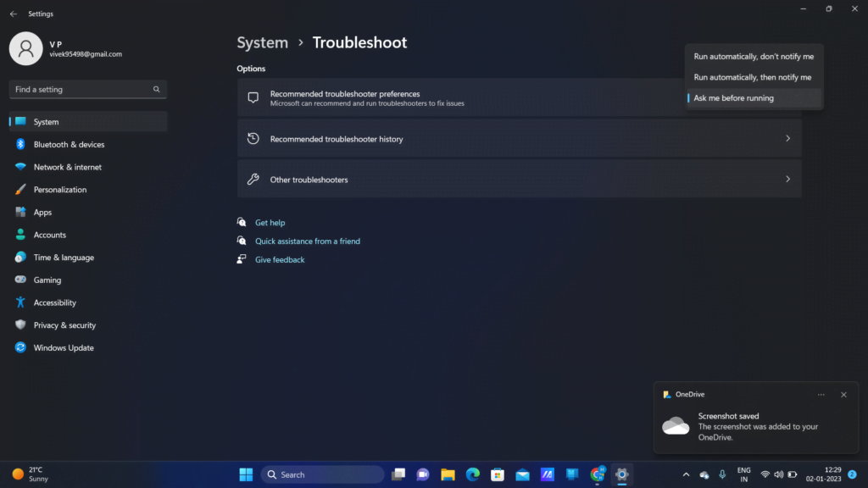Click System in the breadcrumb
The width and height of the screenshot is (868, 488).
pos(263,42)
